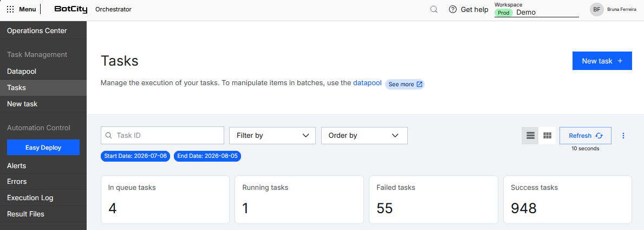Click the Automation Control section header
Viewport: 644px width, 230px height.
coord(38,128)
